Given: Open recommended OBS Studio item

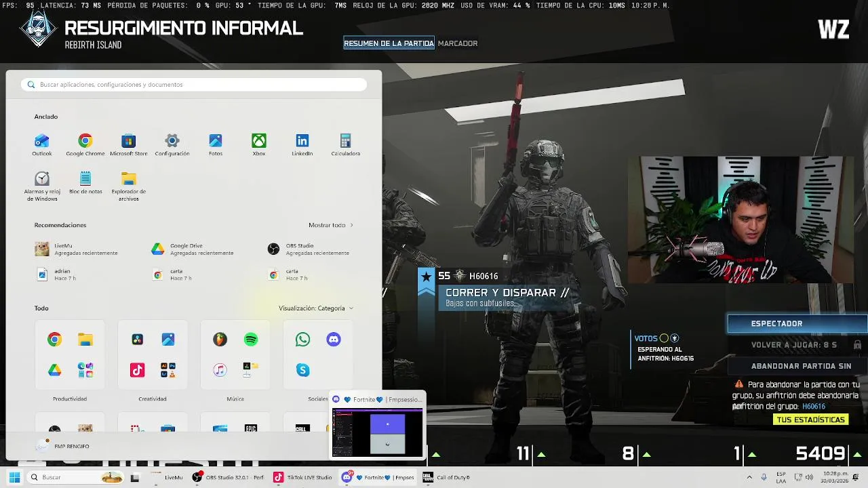Looking at the screenshot, I should pos(309,249).
